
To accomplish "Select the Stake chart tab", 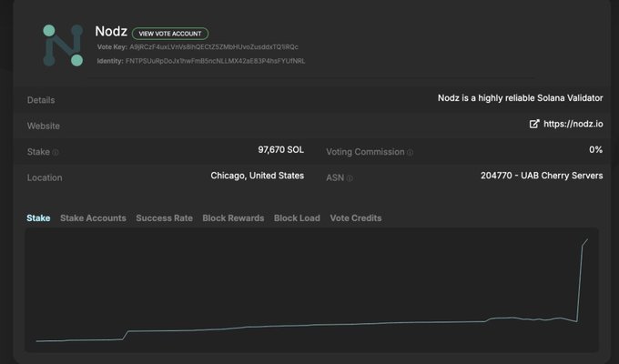I will coord(38,217).
